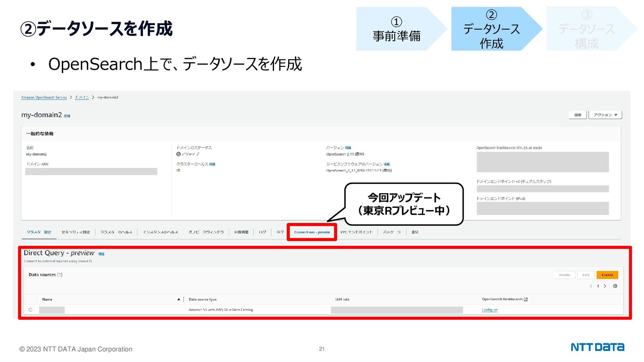644x362 pixels.
Task: Open the アクション dropdown menu
Action: [x=605, y=115]
